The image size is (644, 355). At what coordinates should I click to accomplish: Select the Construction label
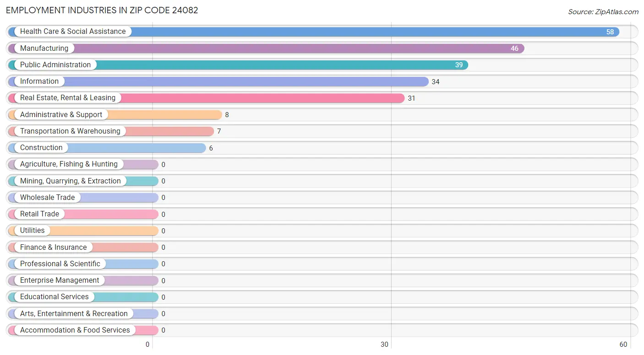[x=41, y=148]
